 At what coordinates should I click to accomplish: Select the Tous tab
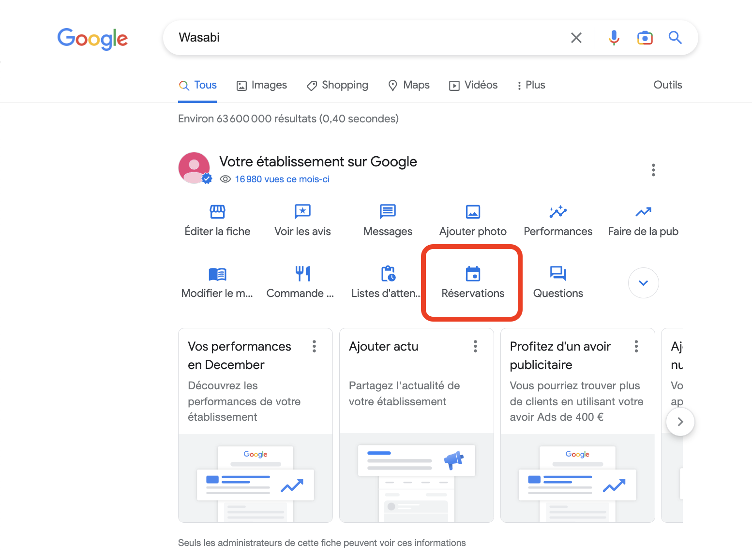pos(197,85)
